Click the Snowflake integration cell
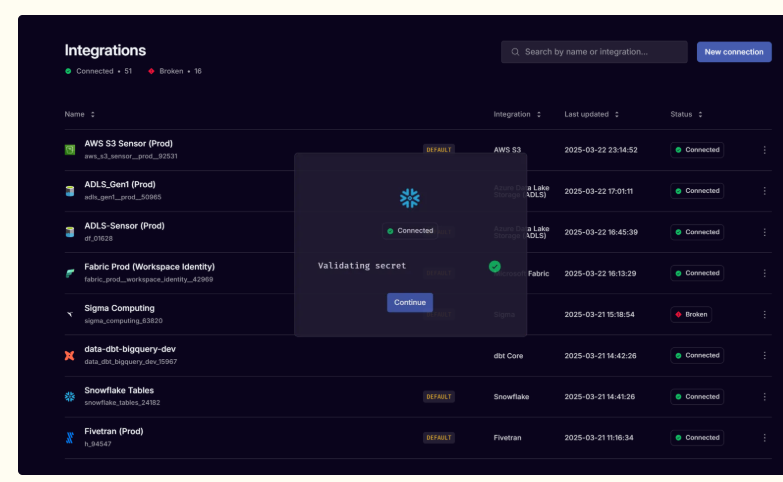Screen dimensions: 783x482 click(x=511, y=397)
